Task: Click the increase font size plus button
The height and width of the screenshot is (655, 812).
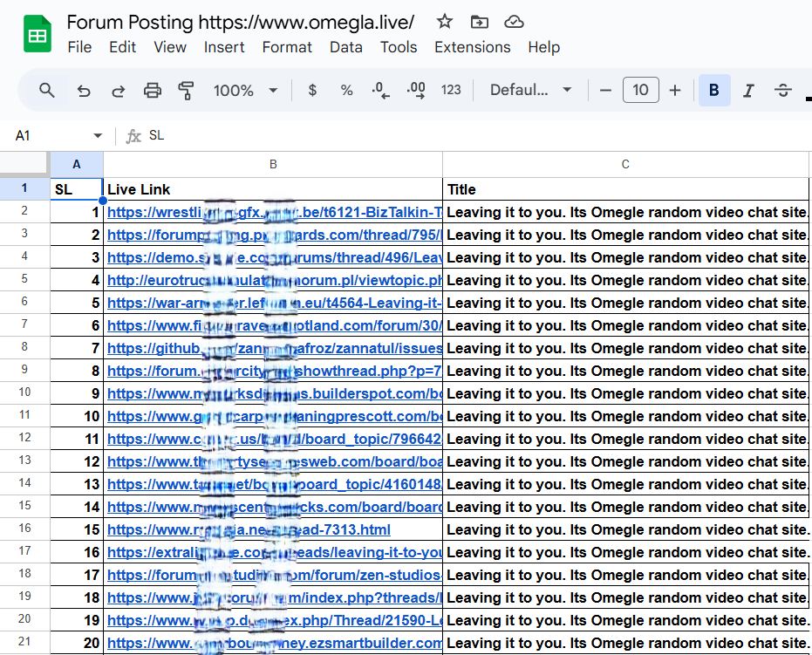Action: tap(675, 90)
